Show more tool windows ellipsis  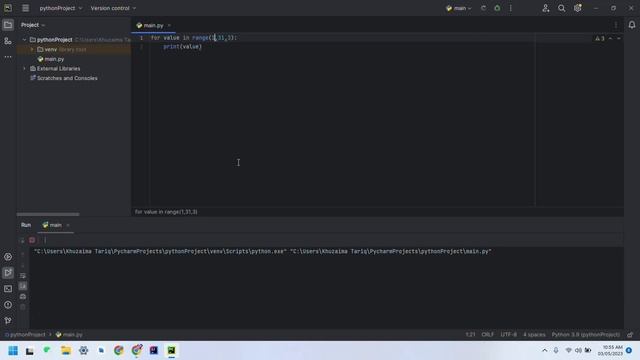click(x=8, y=57)
